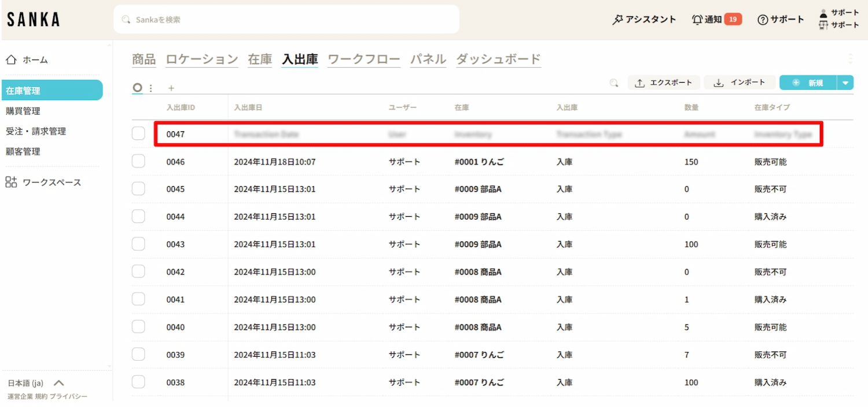Switch to the ワークフロー tab
868x407 pixels.
363,59
